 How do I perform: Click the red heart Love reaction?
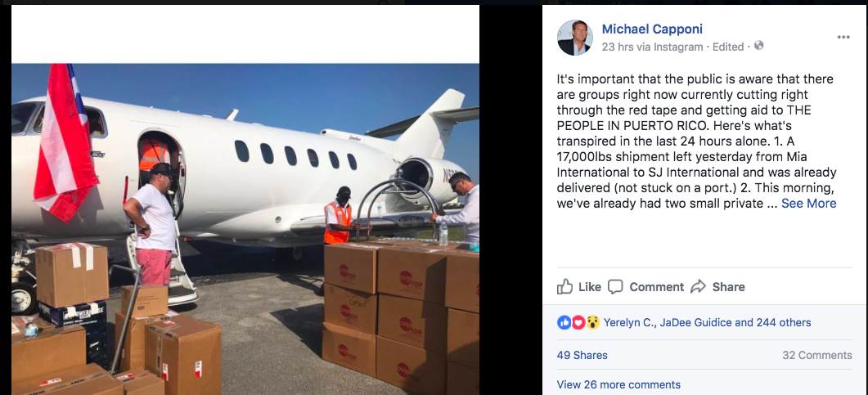pos(576,322)
